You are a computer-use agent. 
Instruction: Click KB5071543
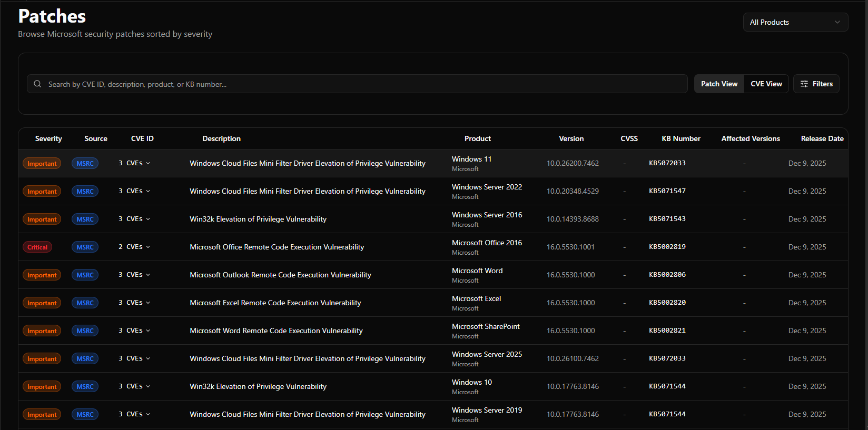(667, 219)
